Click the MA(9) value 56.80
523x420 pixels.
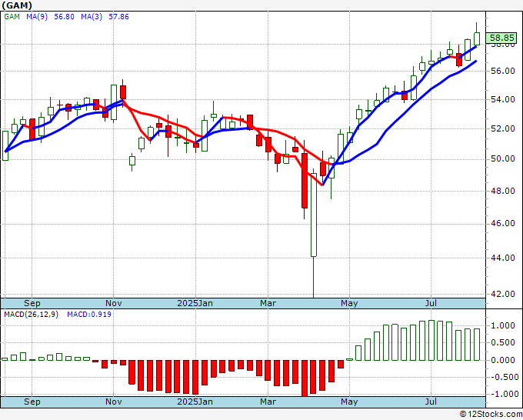(64, 17)
